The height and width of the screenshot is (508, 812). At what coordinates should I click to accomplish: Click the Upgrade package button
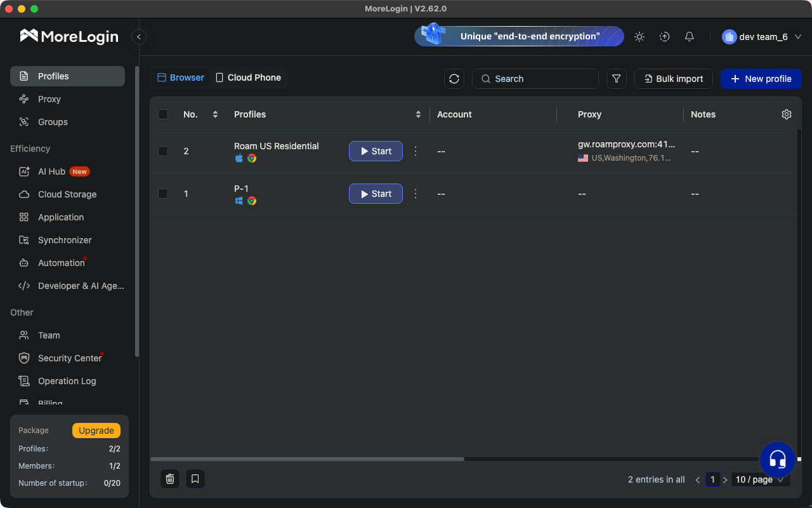click(96, 431)
